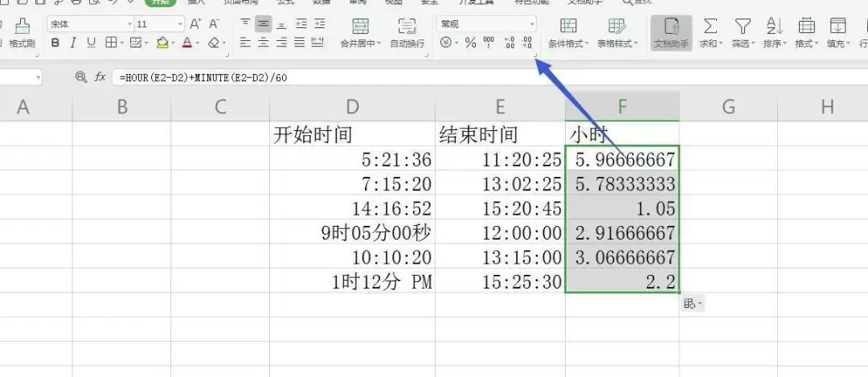The height and width of the screenshot is (377, 868).
Task: Open the name box dropdown arrow
Action: (39, 77)
